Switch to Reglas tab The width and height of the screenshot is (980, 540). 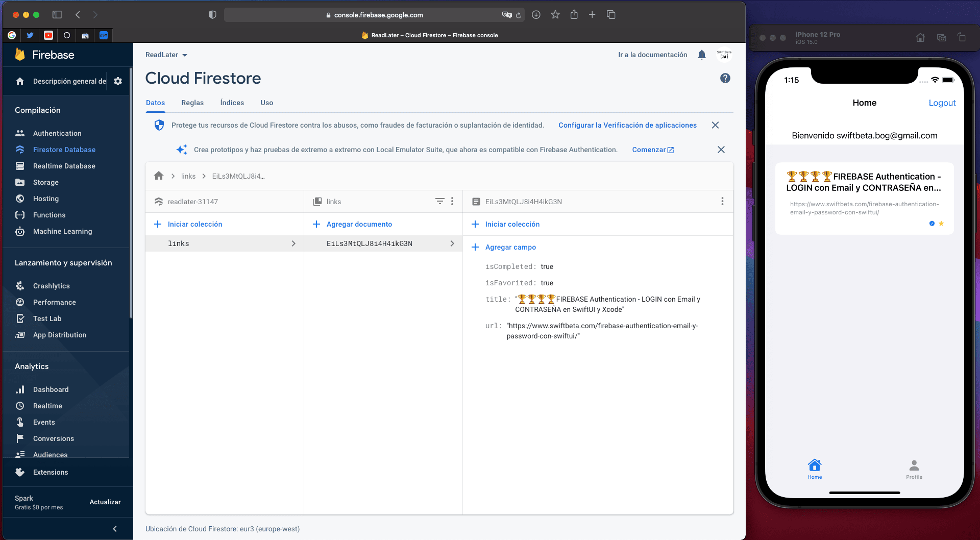(x=192, y=103)
